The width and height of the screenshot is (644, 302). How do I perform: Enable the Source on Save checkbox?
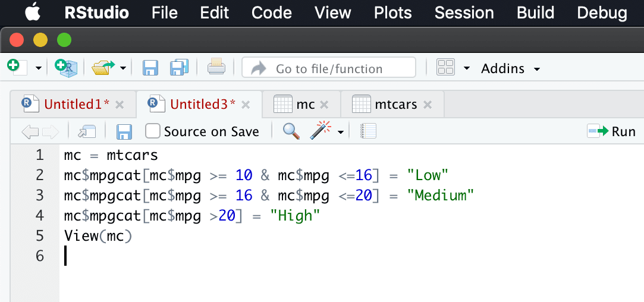click(153, 131)
